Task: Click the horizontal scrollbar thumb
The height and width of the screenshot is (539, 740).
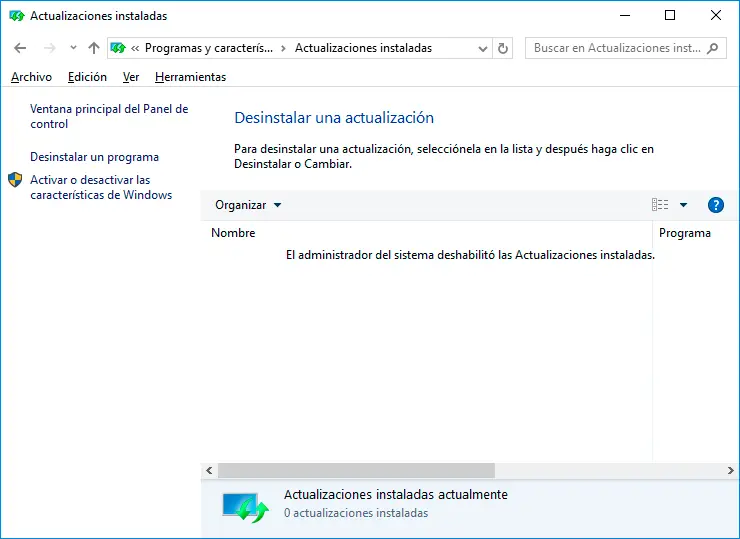Action: tap(356, 470)
